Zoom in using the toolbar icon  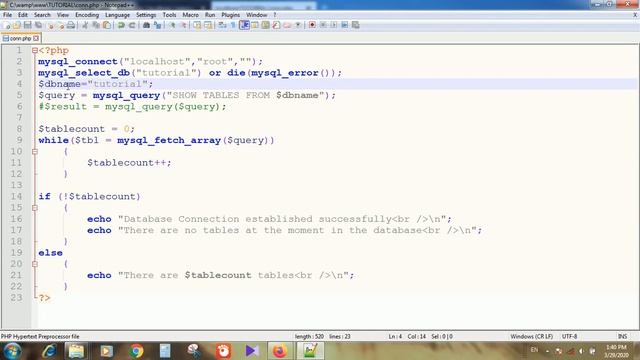click(172, 25)
